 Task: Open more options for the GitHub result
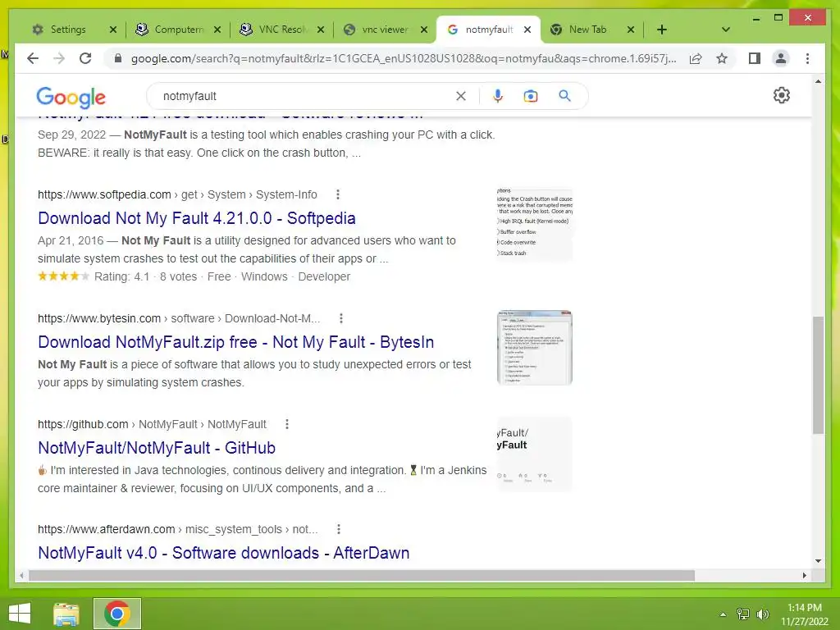pyautogui.click(x=287, y=424)
